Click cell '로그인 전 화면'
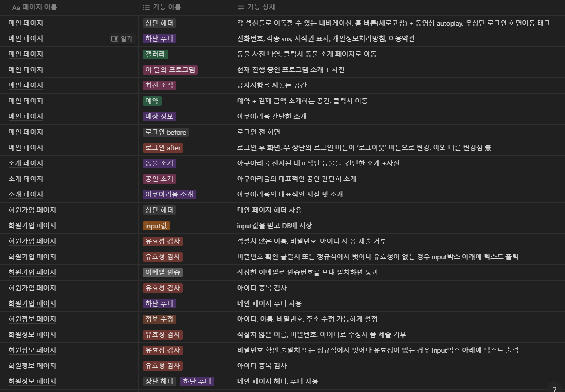 click(258, 132)
